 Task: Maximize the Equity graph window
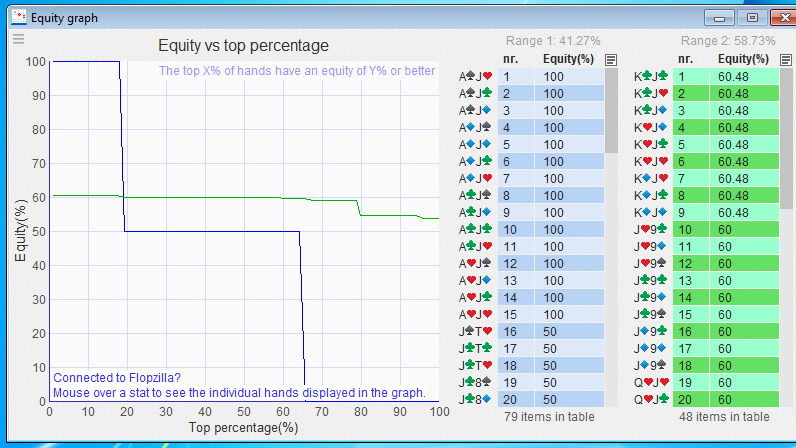752,18
